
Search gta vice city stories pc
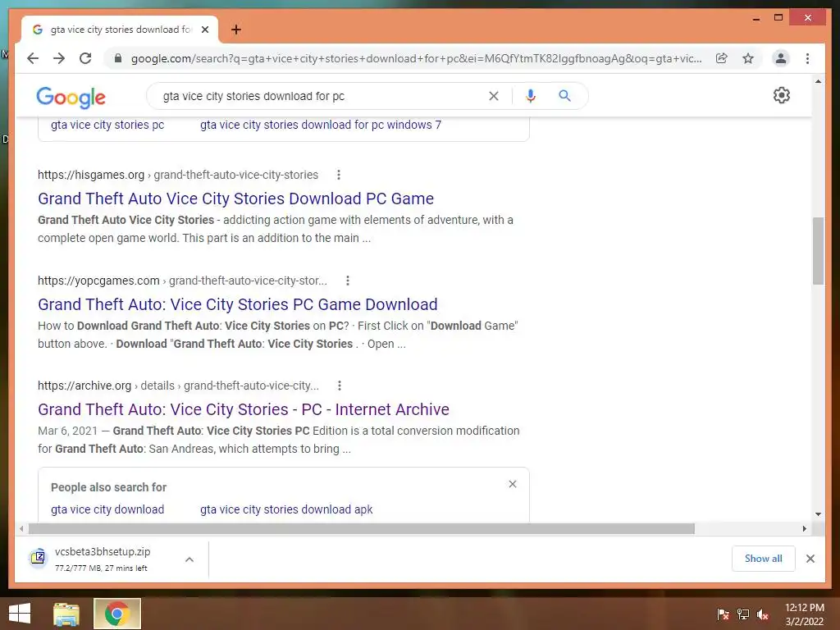tap(107, 125)
